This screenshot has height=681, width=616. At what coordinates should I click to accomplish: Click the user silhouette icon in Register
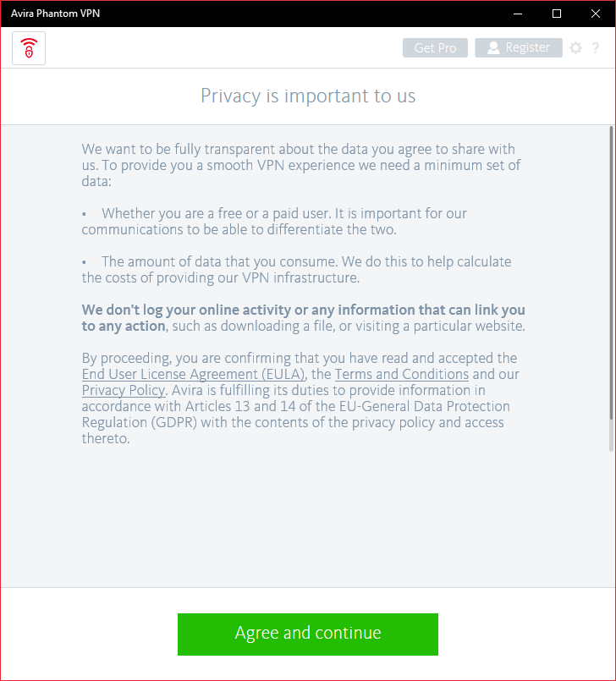pos(493,48)
